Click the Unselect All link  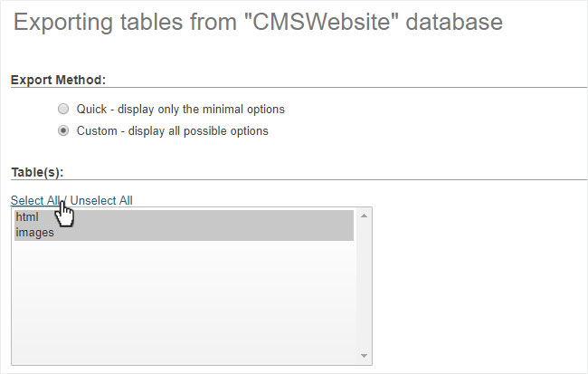pos(101,200)
